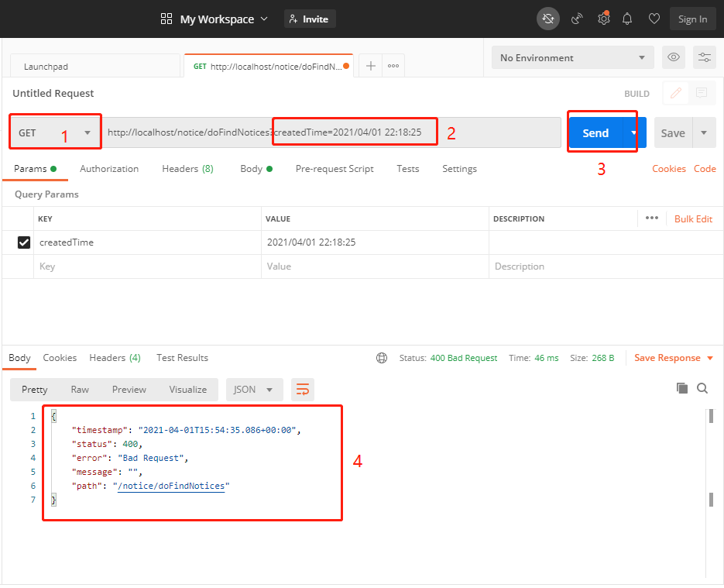
Task: Open the notifications bell
Action: point(627,19)
